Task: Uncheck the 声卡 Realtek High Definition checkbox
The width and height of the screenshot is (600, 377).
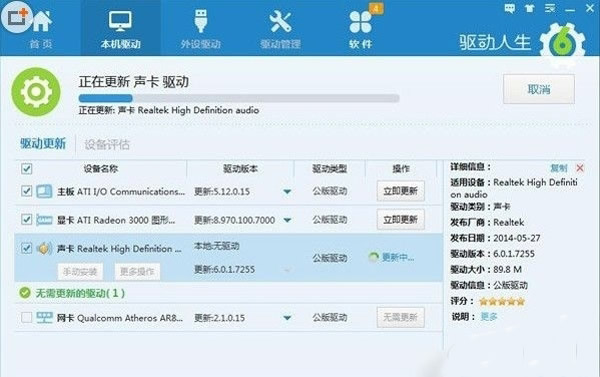Action: (x=26, y=248)
